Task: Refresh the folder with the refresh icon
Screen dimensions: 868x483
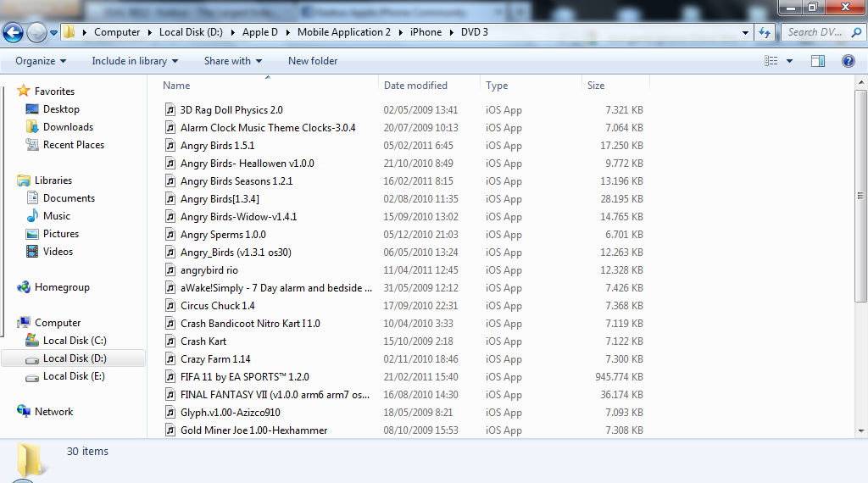Action: coord(765,33)
